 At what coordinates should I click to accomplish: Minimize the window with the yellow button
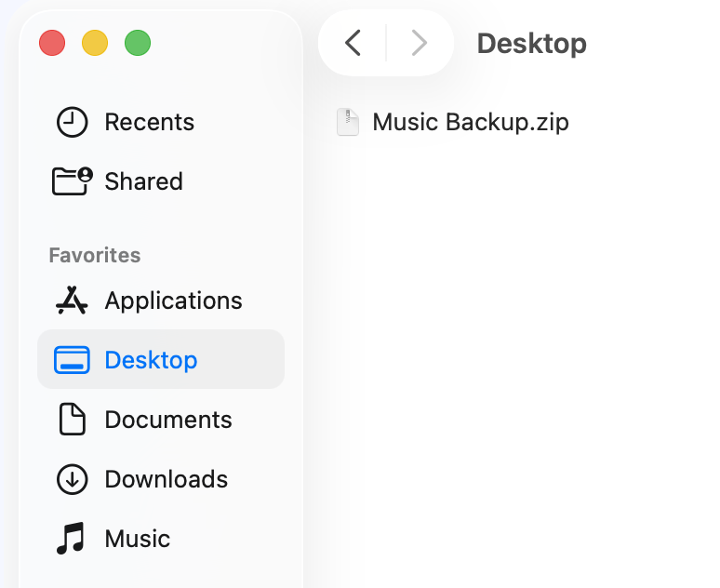95,43
